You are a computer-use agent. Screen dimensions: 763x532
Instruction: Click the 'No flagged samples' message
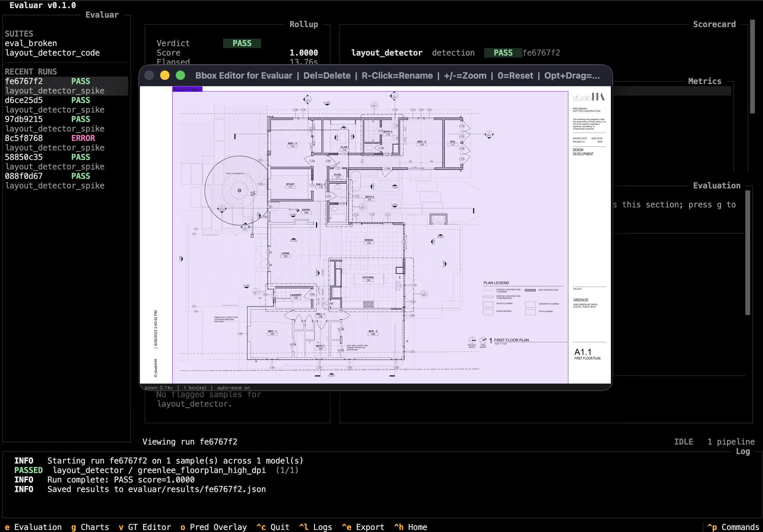coord(209,399)
